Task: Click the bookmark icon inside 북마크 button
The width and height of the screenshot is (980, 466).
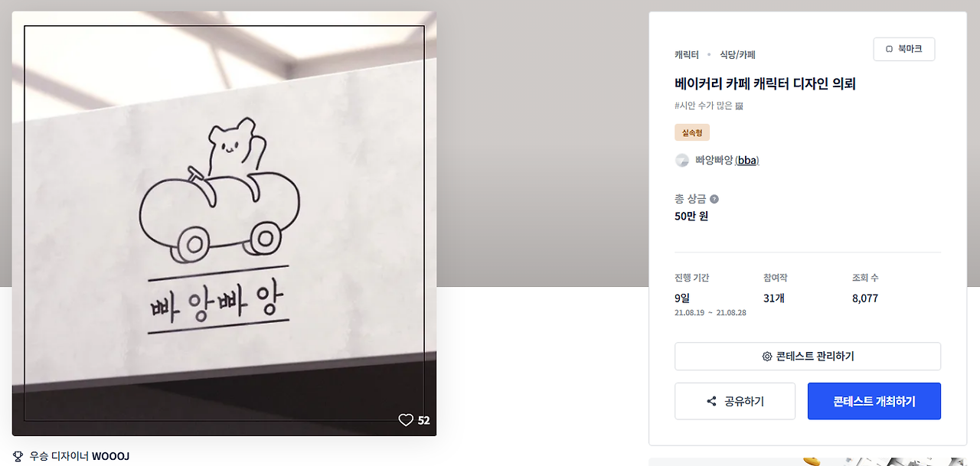Action: 889,49
